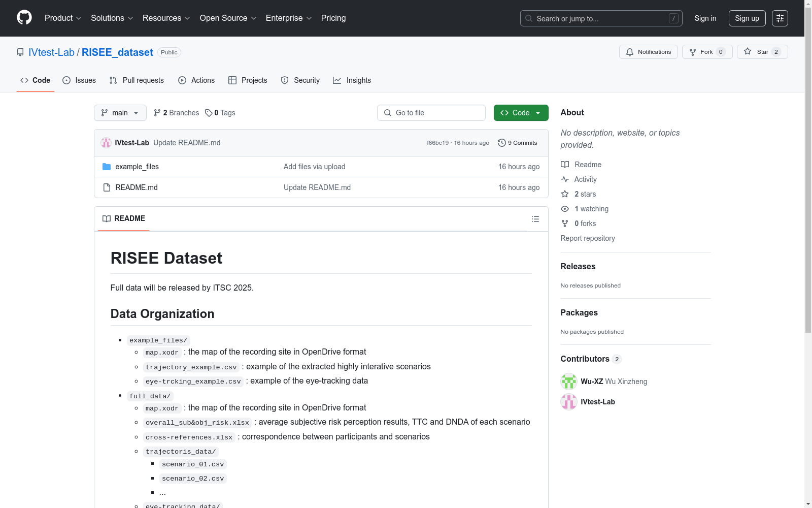Click the Fork count badge
The height and width of the screenshot is (508, 812).
721,52
